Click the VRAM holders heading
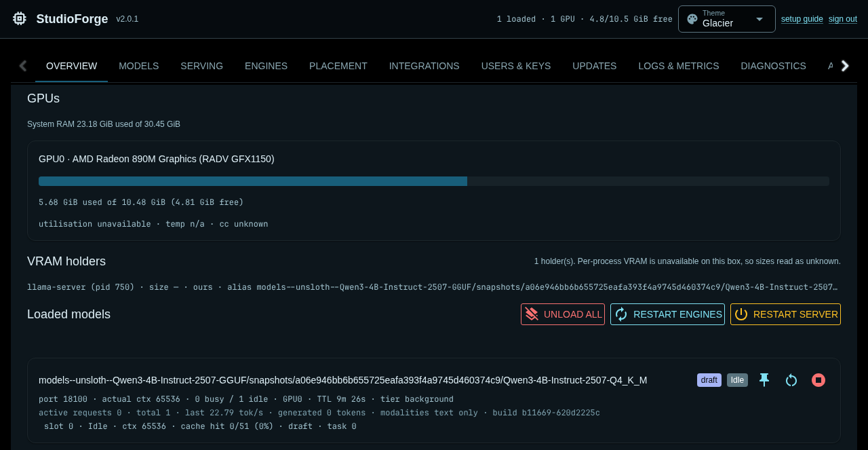The height and width of the screenshot is (450, 868). (x=66, y=261)
